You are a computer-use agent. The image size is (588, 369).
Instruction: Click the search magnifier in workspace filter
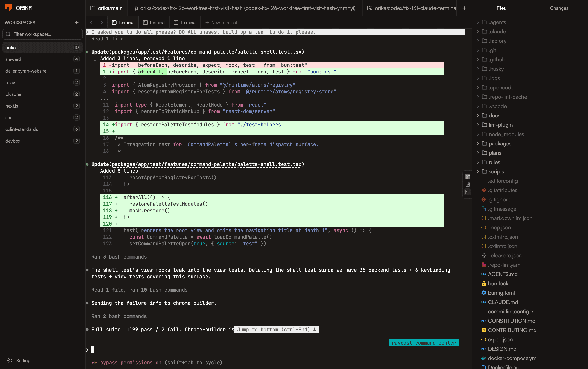(8, 34)
